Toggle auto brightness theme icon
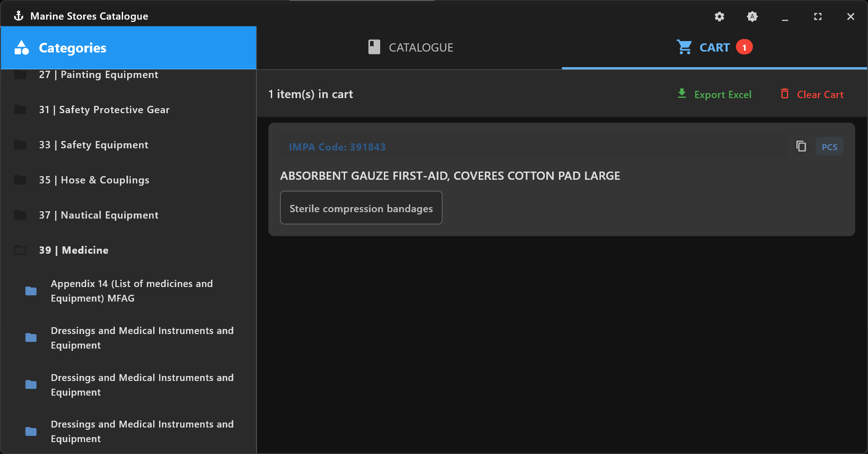Screen dimensions: 868x454 pos(752,16)
